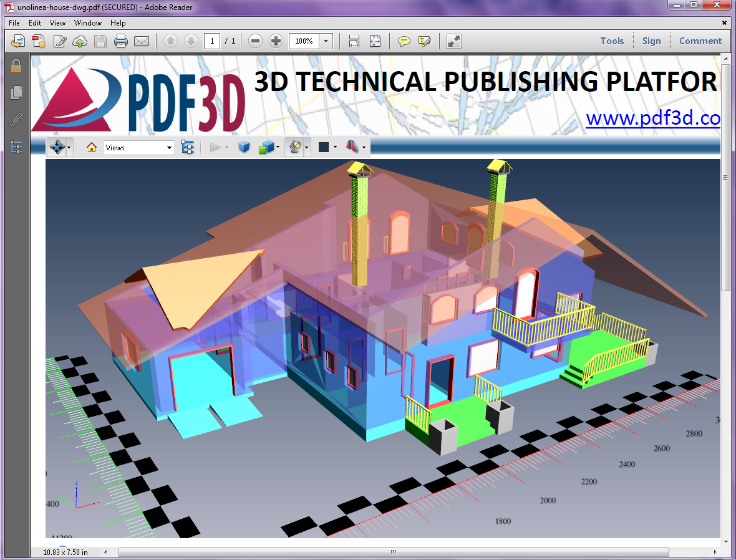Image resolution: width=736 pixels, height=560 pixels.
Task: Switch to fullscreen reading mode
Action: (452, 41)
